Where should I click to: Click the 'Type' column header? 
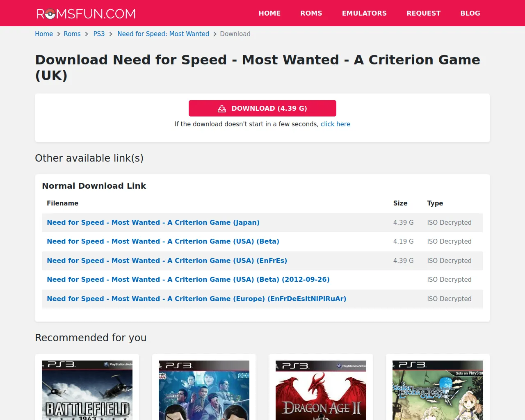pyautogui.click(x=435, y=203)
